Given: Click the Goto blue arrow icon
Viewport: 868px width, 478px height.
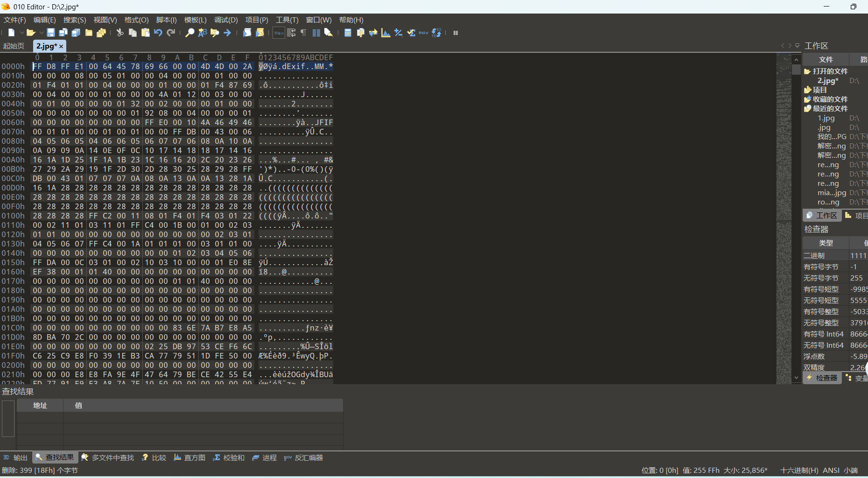Looking at the screenshot, I should (x=227, y=33).
